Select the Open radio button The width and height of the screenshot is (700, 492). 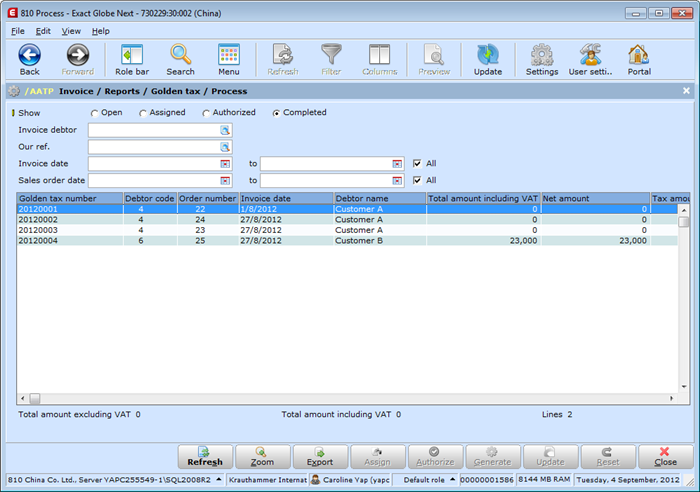[95, 113]
